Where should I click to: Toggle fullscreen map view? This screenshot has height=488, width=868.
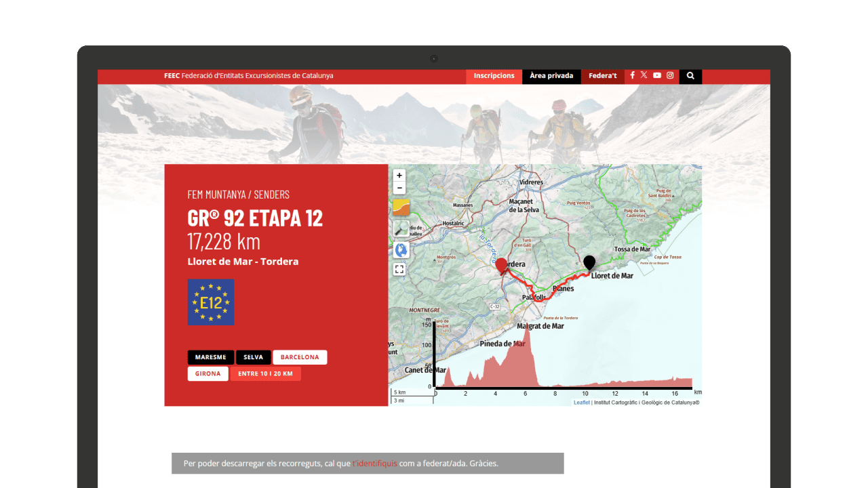(x=399, y=269)
